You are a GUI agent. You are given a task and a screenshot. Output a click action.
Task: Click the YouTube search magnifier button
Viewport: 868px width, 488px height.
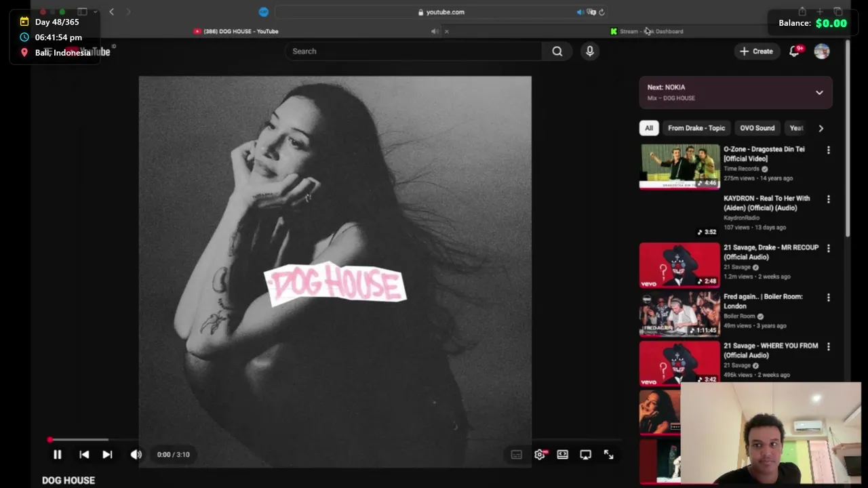[557, 52]
